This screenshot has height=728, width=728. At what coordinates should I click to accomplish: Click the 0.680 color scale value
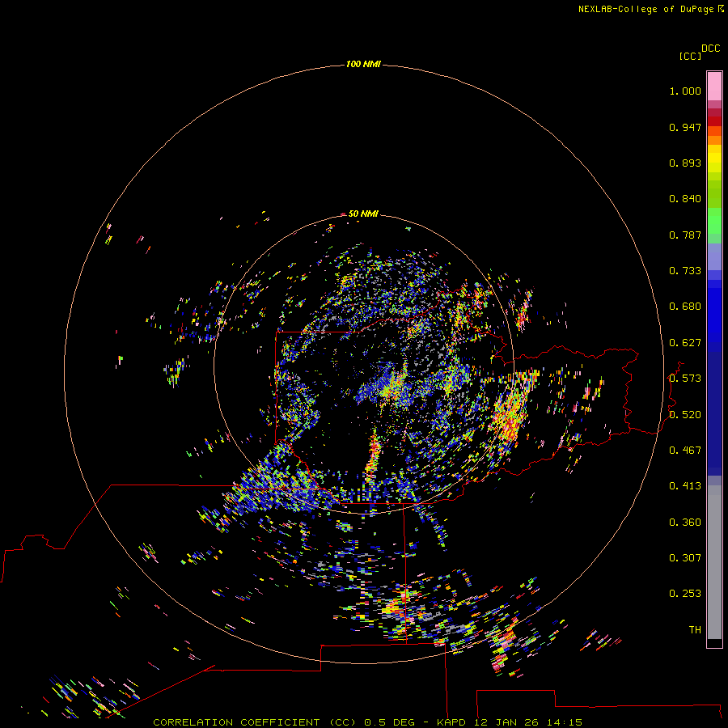click(685, 307)
